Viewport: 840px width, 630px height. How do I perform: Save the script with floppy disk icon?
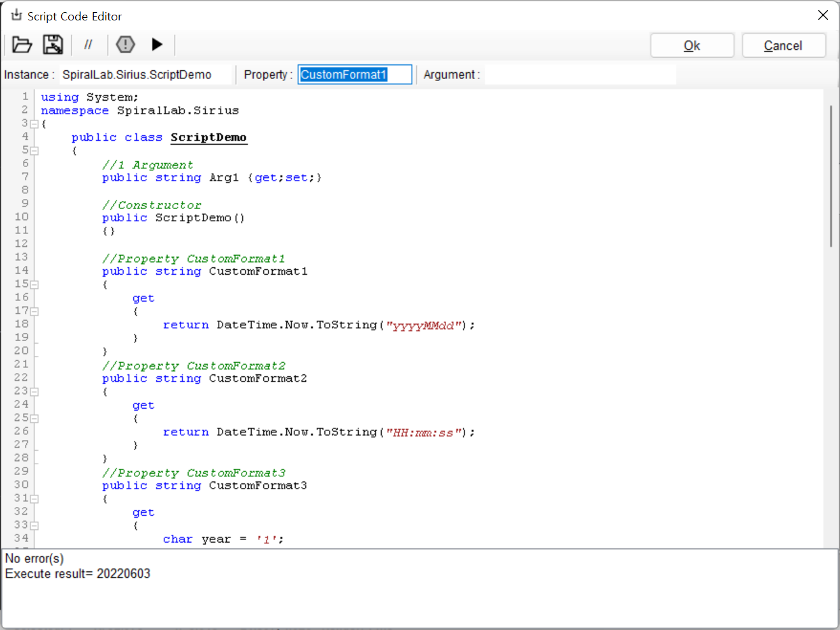point(53,45)
